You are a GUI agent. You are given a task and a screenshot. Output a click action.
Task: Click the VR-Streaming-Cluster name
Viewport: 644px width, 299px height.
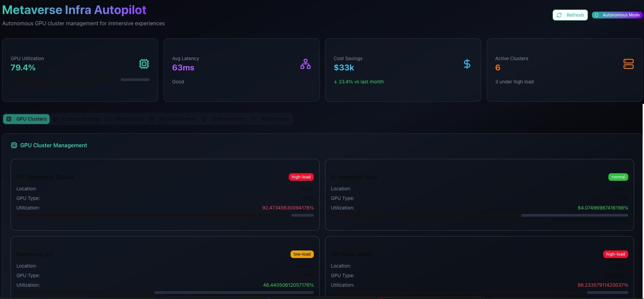(x=45, y=177)
